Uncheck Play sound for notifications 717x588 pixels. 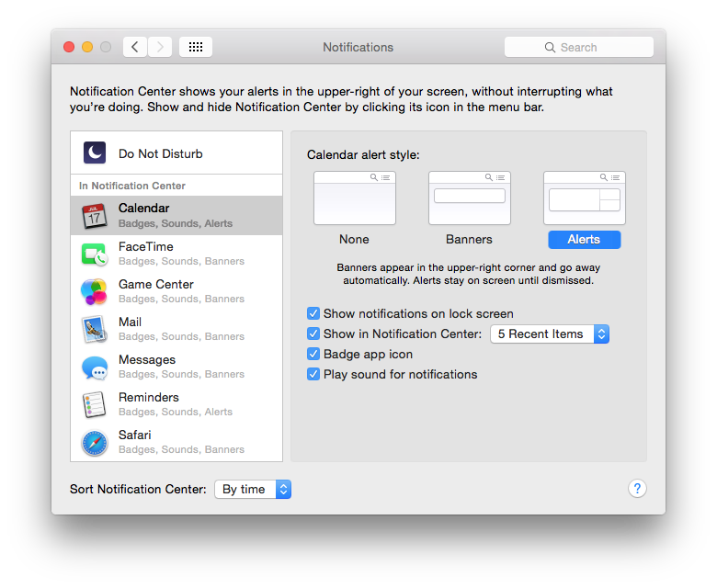click(313, 374)
